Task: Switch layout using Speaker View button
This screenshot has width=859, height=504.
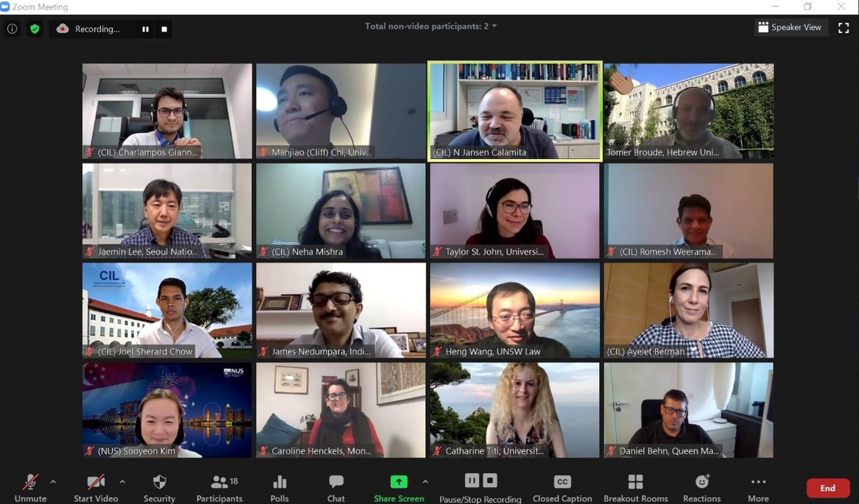Action: (791, 27)
